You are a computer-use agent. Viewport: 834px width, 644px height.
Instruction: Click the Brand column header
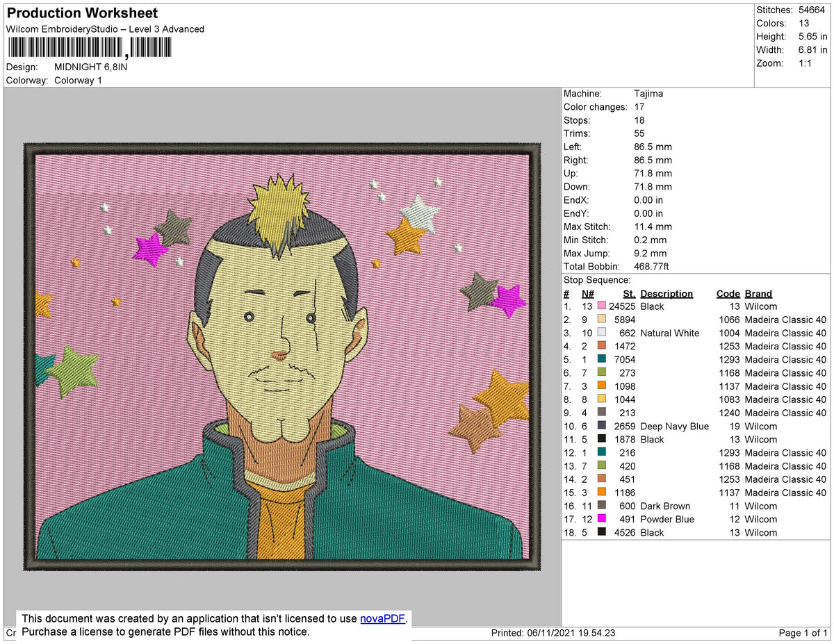758,294
